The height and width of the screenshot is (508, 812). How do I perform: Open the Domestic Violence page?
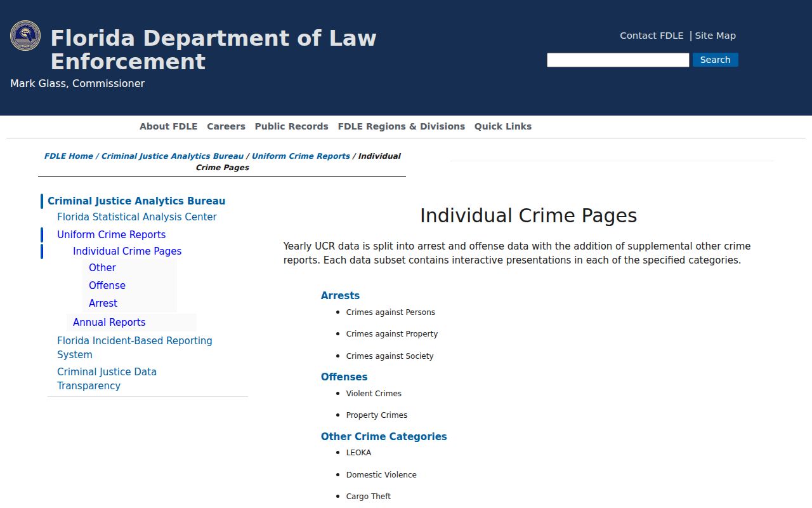381,475
